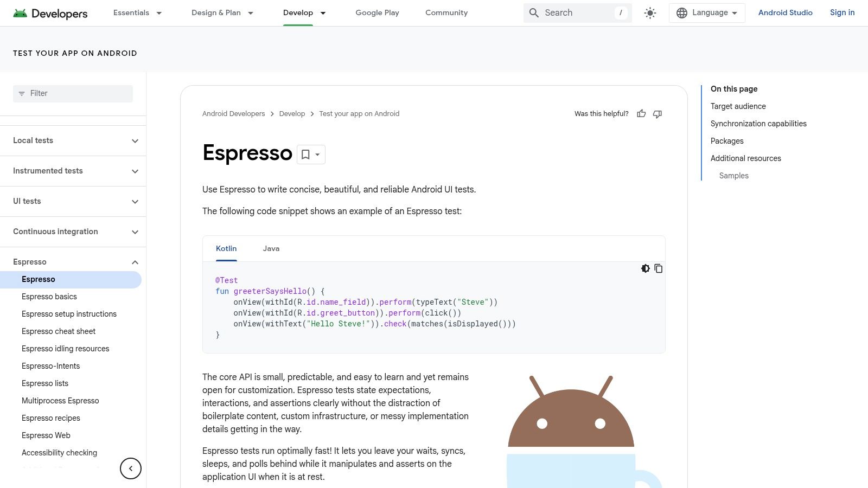Jump to Additional resources section
This screenshot has height=488, width=868.
tap(746, 158)
